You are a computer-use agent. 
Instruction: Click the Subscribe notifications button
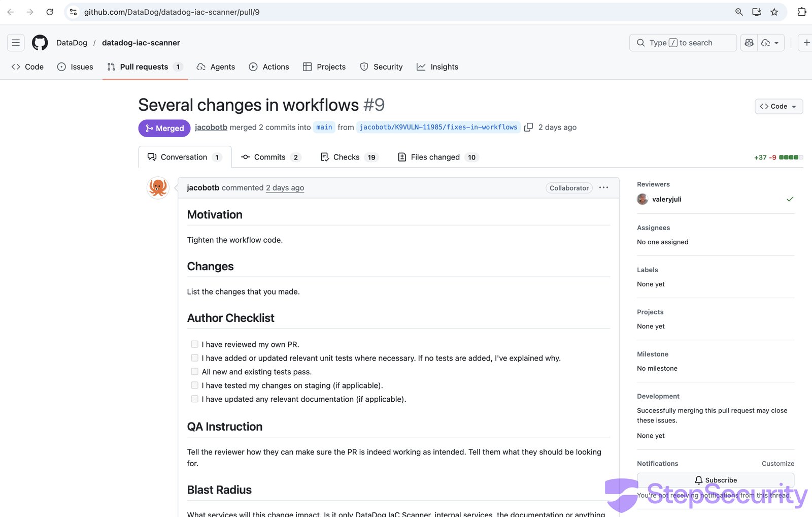pos(716,480)
